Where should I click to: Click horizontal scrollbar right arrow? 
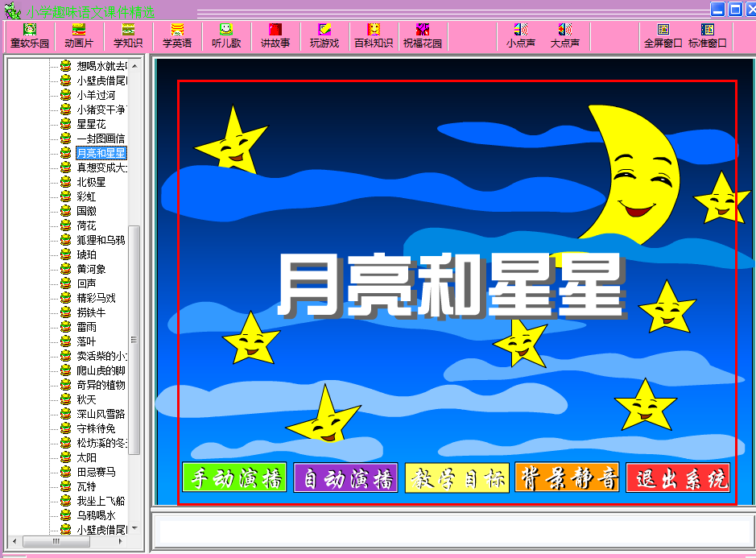pos(121,541)
